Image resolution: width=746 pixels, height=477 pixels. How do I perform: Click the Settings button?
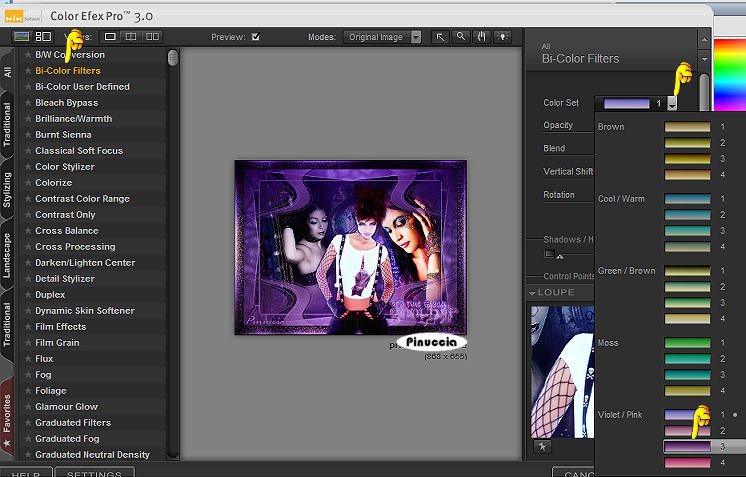94,472
